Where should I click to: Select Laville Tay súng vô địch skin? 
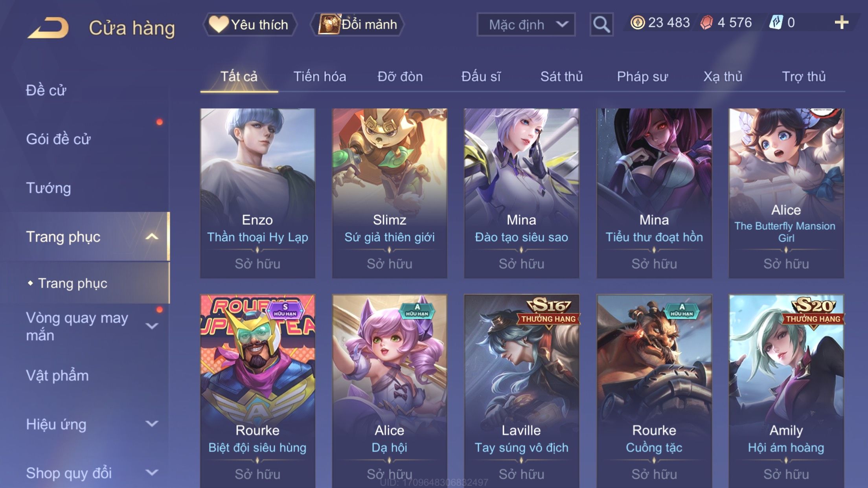pos(521,391)
